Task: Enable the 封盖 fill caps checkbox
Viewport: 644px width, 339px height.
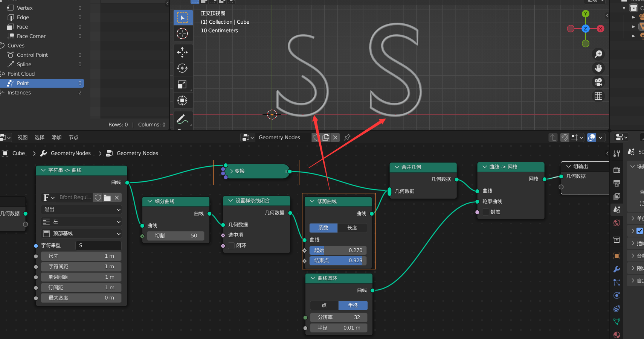Action: 485,212
